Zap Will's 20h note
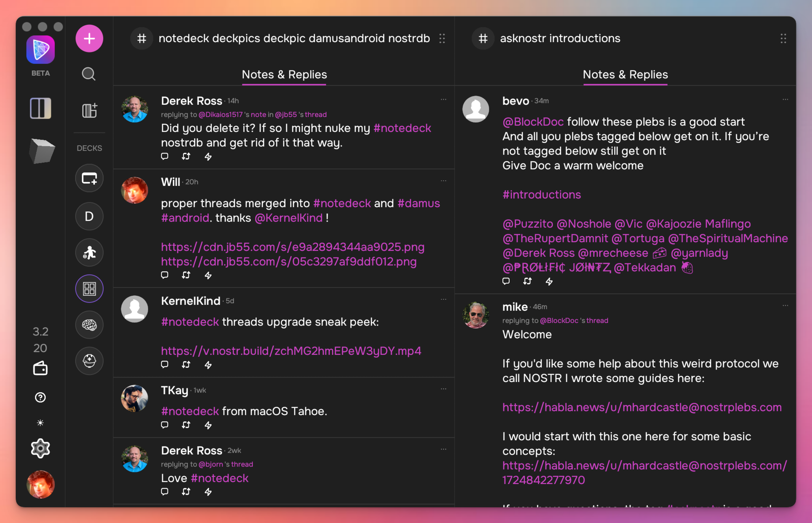 pos(208,275)
